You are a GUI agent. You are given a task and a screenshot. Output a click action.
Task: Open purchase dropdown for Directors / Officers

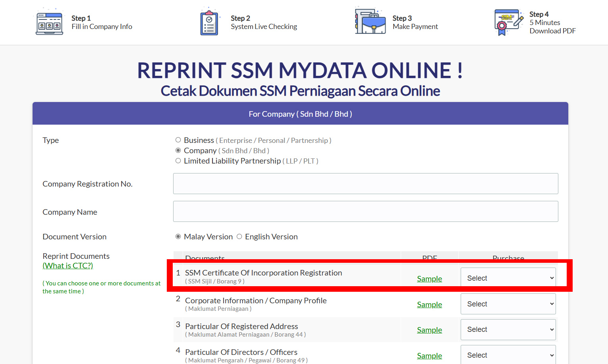508,355
